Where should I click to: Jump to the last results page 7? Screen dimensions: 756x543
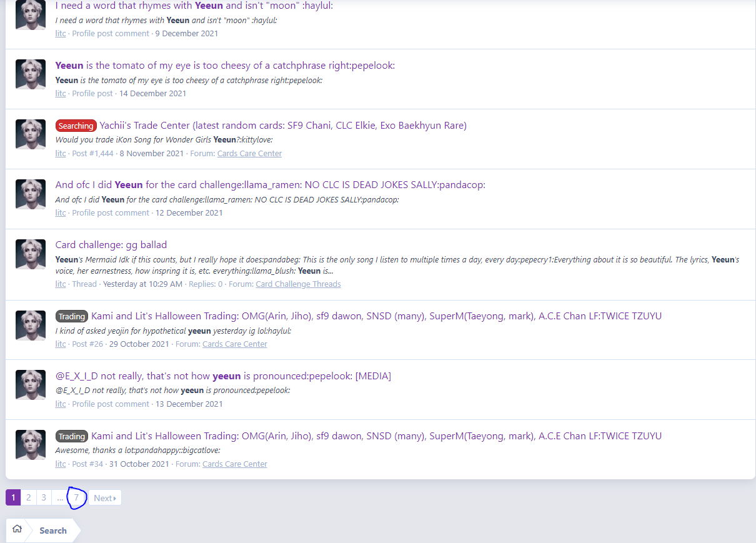(76, 497)
